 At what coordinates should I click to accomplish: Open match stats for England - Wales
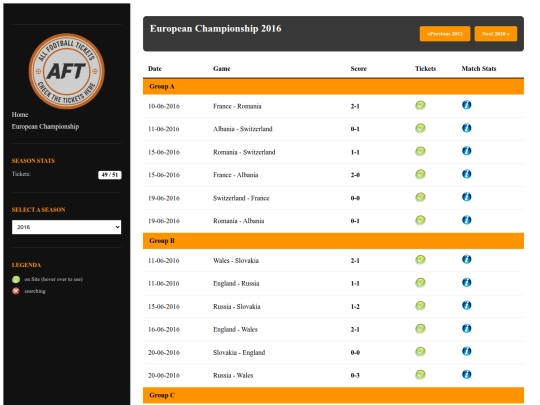467,329
